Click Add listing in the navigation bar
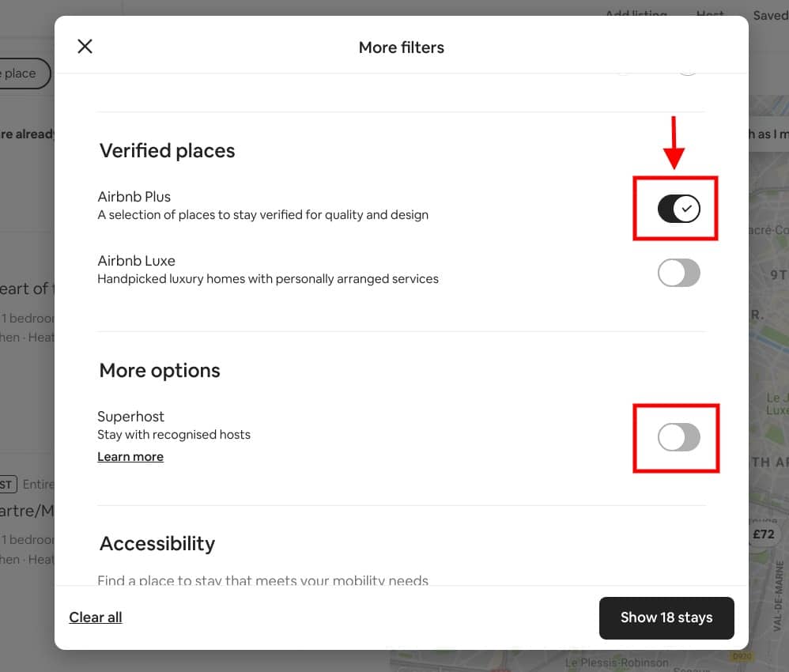 [x=637, y=14]
